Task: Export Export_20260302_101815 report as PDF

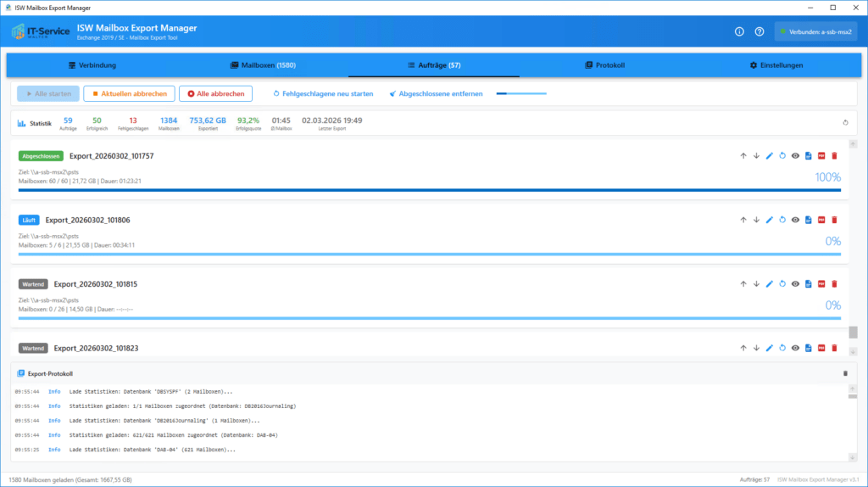Action: 821,284
